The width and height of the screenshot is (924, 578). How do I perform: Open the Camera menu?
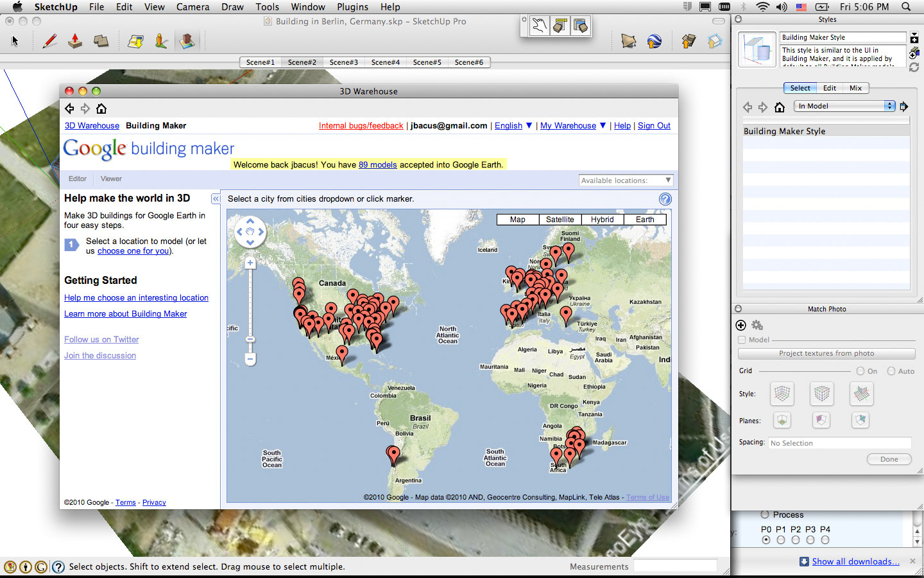[193, 7]
